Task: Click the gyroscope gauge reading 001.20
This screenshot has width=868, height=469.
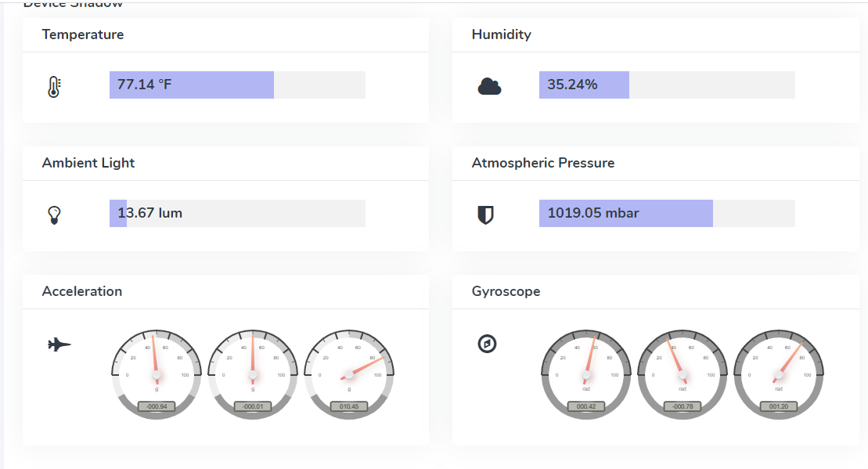Action: coord(779,373)
